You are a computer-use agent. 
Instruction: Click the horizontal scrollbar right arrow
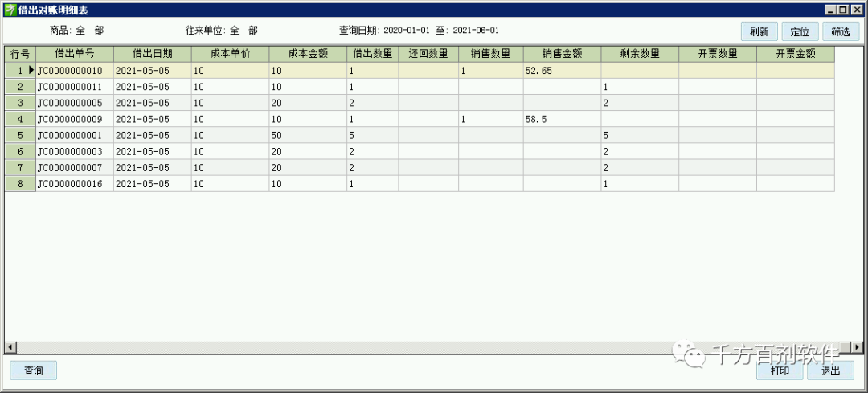[857, 347]
